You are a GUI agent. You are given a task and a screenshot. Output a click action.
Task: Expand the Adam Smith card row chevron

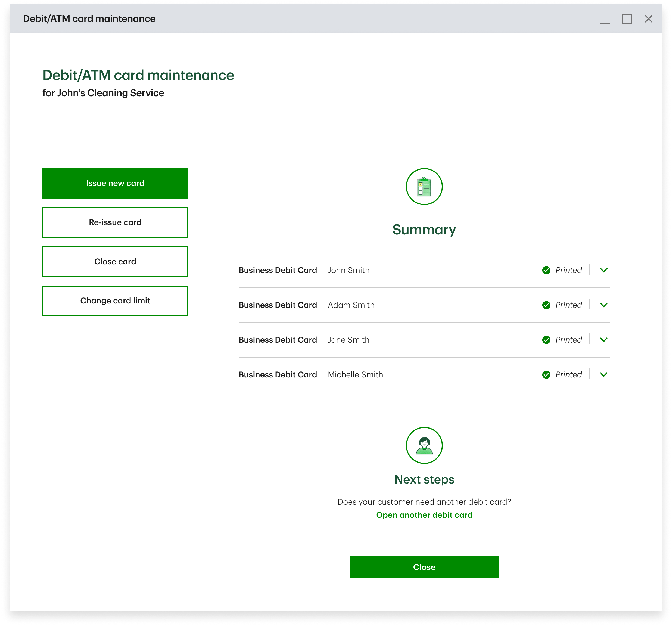coord(603,305)
